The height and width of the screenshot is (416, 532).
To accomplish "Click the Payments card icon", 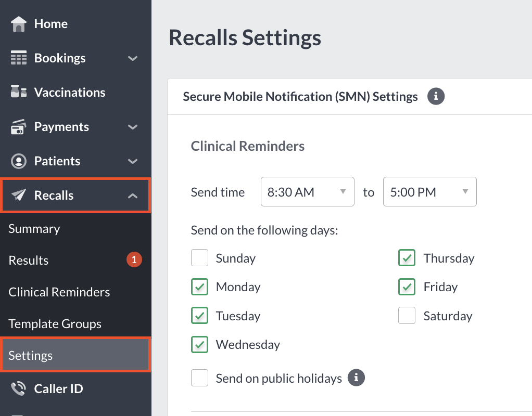I will [19, 127].
